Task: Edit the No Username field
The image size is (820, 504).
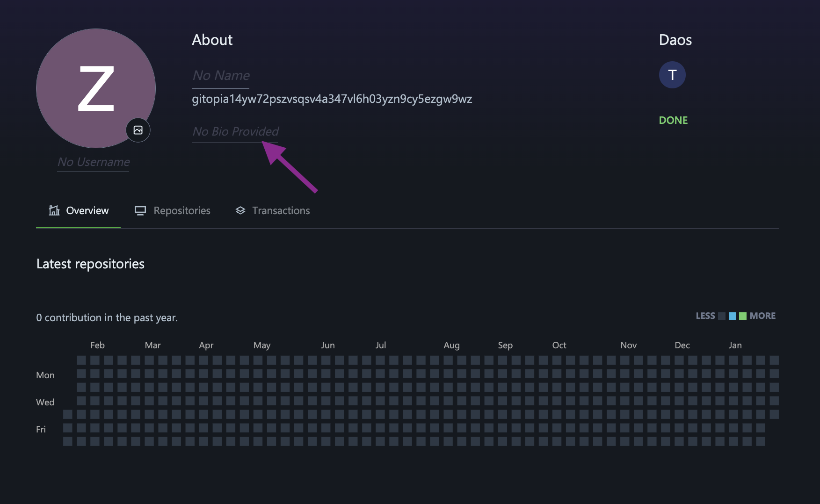Action: click(94, 162)
